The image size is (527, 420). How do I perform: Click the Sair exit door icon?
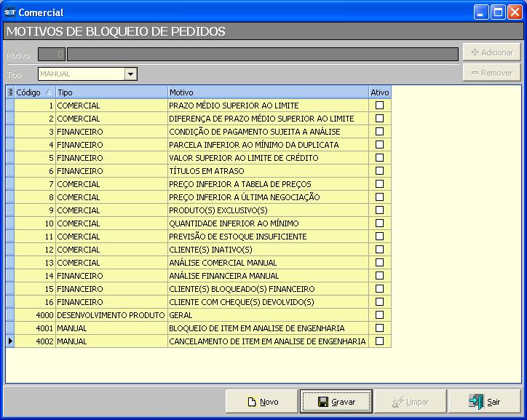pyautogui.click(x=476, y=402)
